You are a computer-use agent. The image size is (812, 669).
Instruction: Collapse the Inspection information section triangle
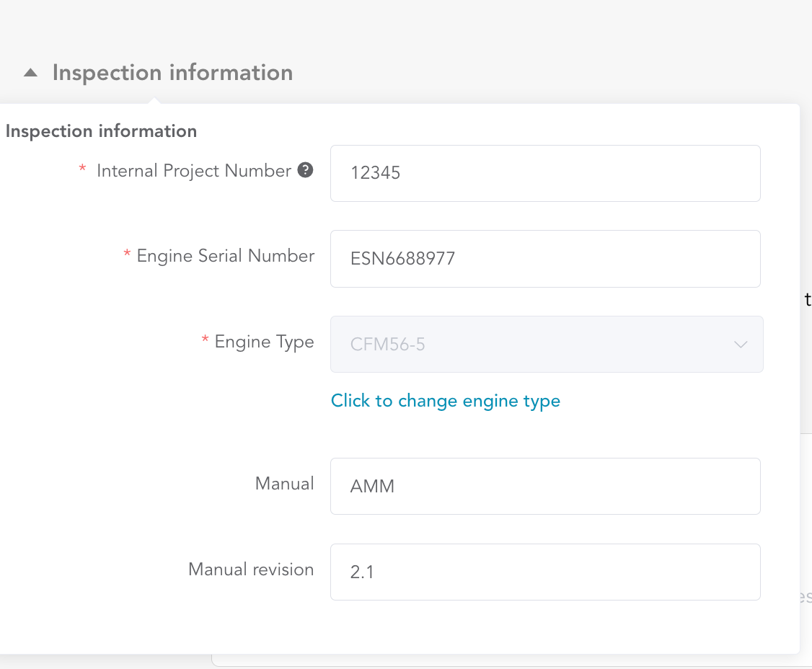30,73
